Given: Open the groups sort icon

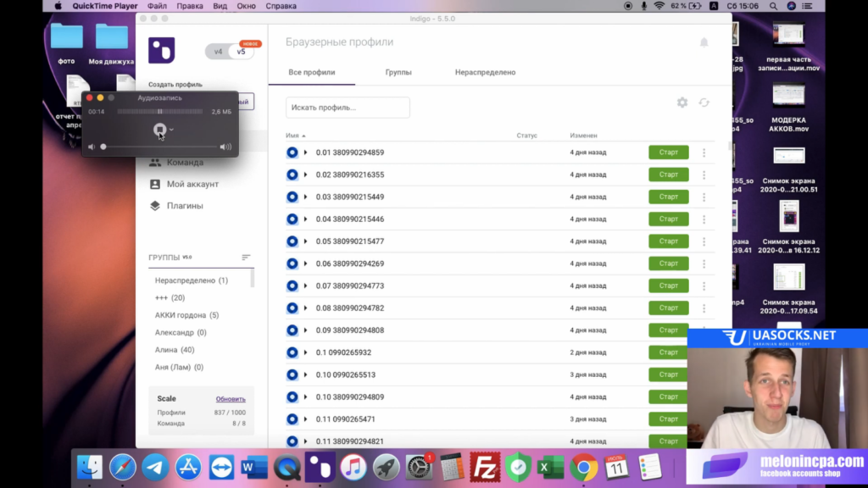Looking at the screenshot, I should (x=246, y=258).
